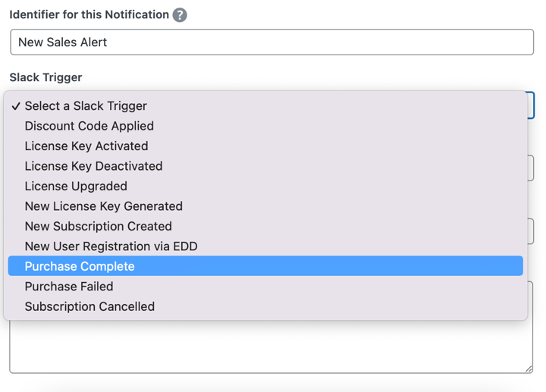Select New License Key Generated
This screenshot has width=546, height=392.
(x=103, y=206)
